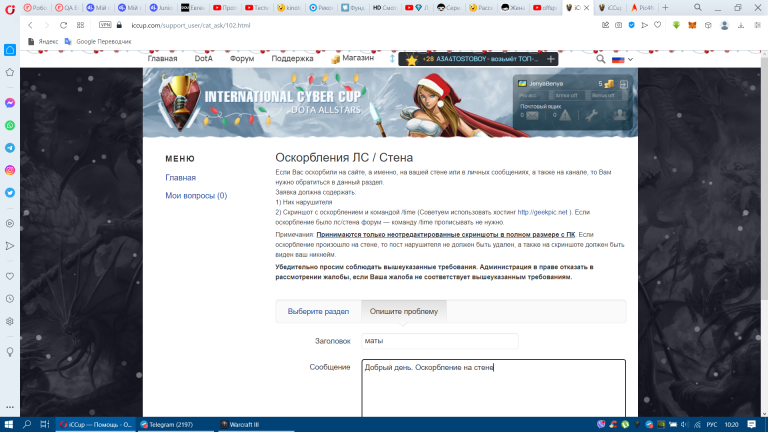
Task: Open Google Переводчик bookmark
Action: [98, 42]
